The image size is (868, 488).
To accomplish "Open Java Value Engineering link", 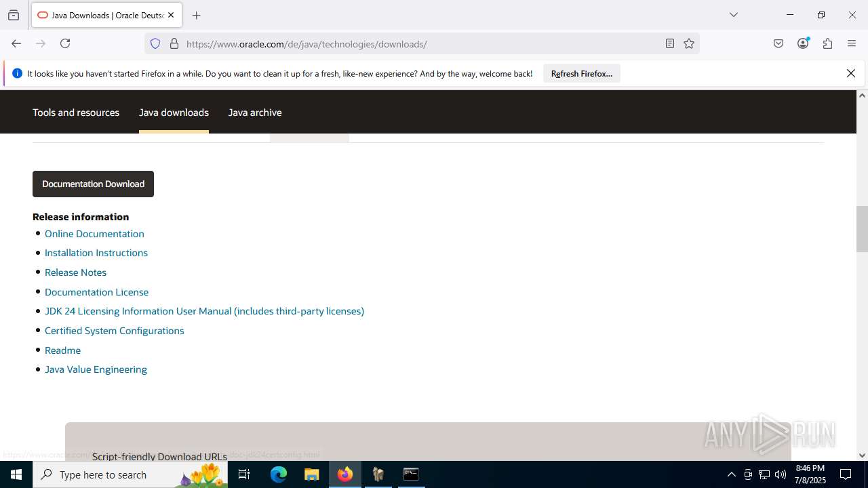I will (96, 369).
